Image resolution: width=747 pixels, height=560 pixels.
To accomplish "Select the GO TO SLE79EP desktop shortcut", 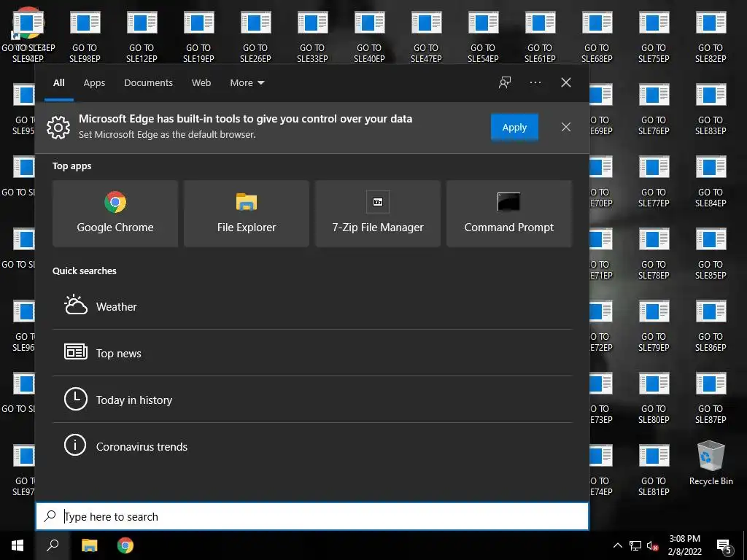I will click(654, 326).
